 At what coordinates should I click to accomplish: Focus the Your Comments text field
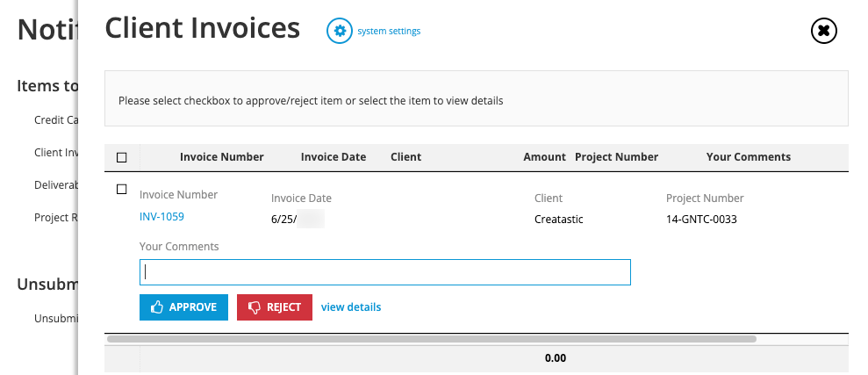coord(384,272)
